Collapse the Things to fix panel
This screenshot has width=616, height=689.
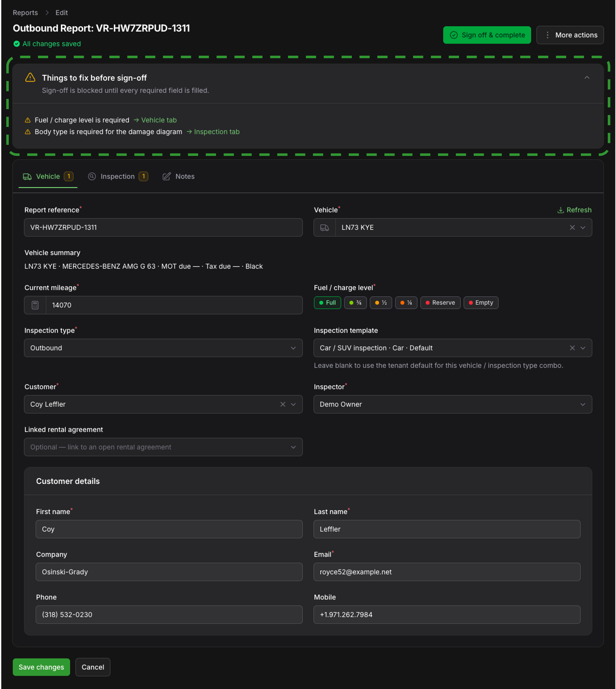586,77
